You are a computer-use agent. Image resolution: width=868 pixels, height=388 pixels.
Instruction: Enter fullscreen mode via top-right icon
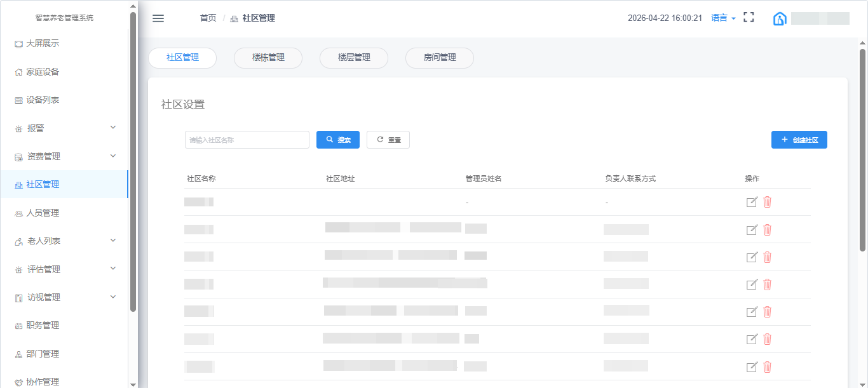749,18
